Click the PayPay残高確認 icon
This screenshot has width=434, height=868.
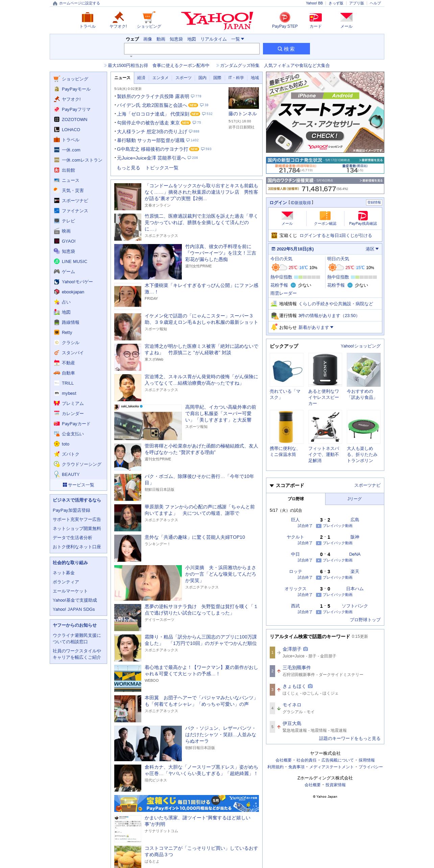363,216
